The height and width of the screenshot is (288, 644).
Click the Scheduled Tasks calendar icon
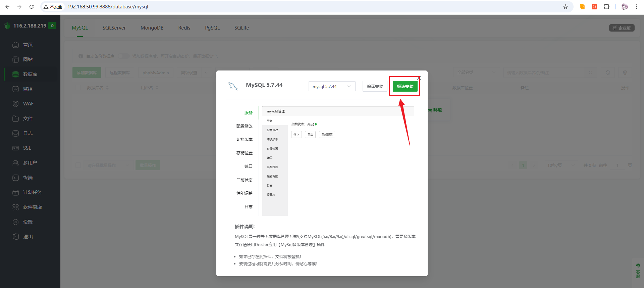(15, 192)
